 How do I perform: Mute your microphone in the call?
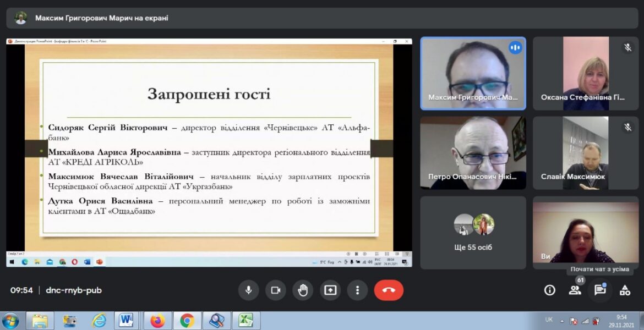click(x=248, y=290)
